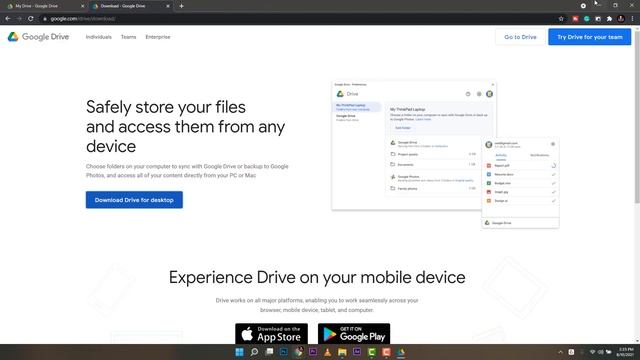Click the Drive preferences preview image
The image size is (640, 360).
pyautogui.click(x=445, y=155)
